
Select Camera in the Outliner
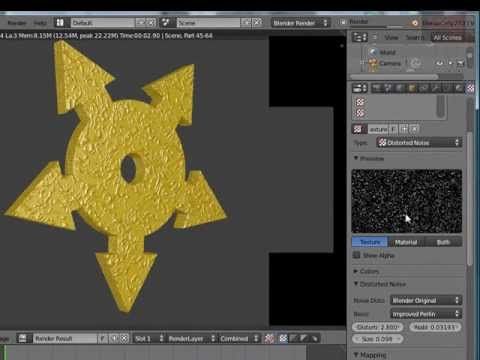pyautogui.click(x=390, y=63)
